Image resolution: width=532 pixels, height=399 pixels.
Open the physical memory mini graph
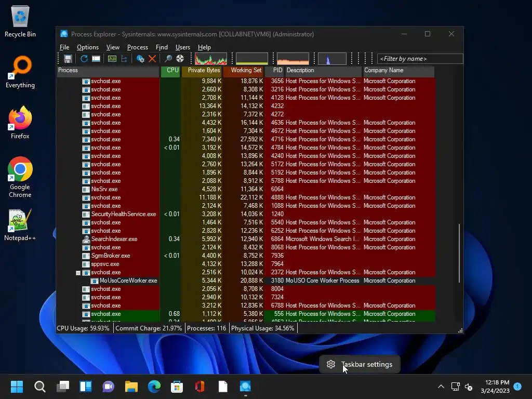(293, 59)
